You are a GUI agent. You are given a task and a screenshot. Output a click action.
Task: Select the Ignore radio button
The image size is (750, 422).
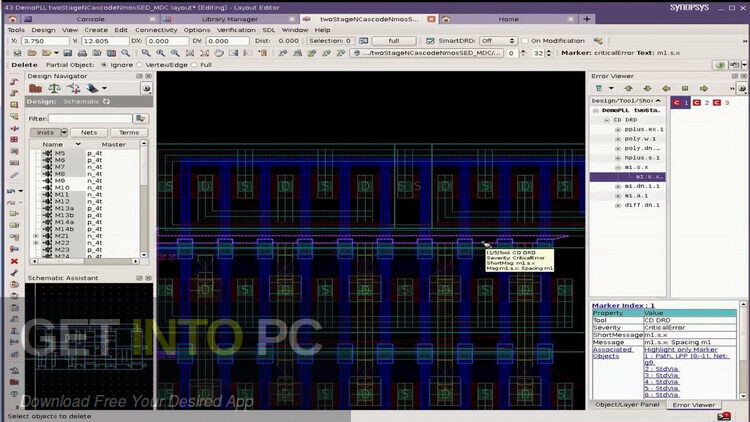tap(104, 65)
